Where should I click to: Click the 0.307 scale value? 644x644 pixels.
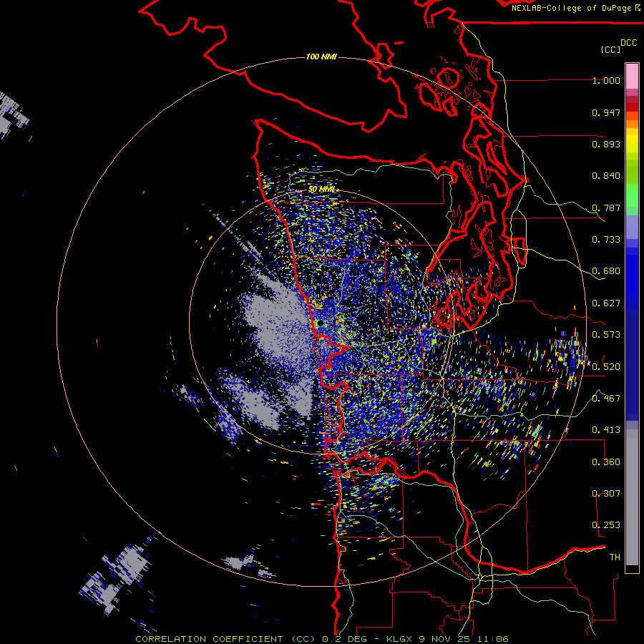pyautogui.click(x=606, y=493)
